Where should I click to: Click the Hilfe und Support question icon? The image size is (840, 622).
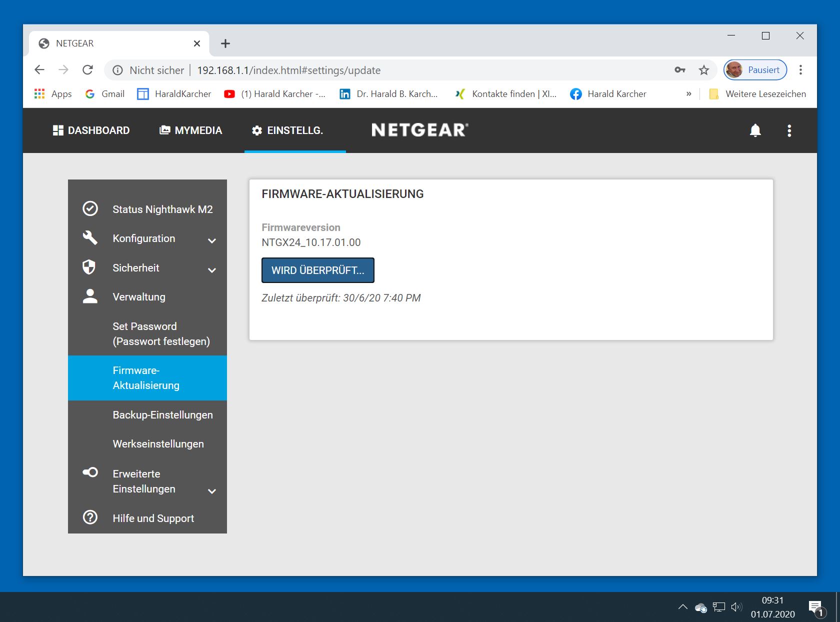click(90, 517)
